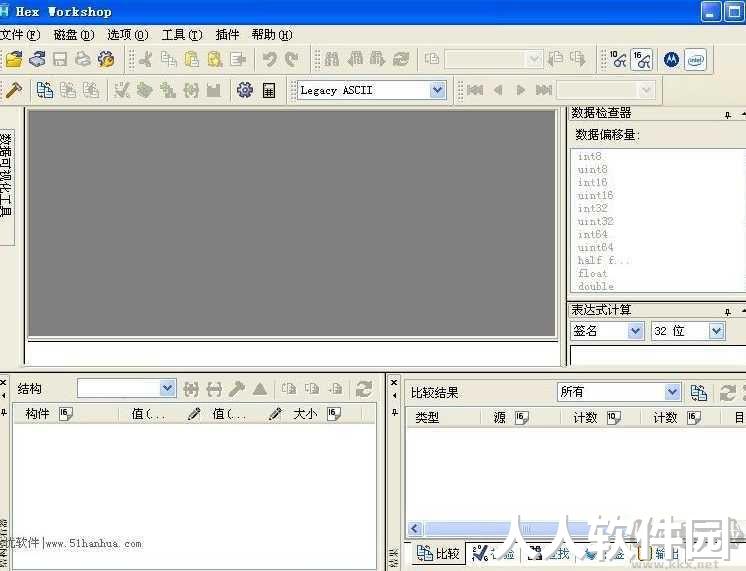Pin the 表达式计算 panel
This screenshot has width=746, height=571.
coord(727,312)
